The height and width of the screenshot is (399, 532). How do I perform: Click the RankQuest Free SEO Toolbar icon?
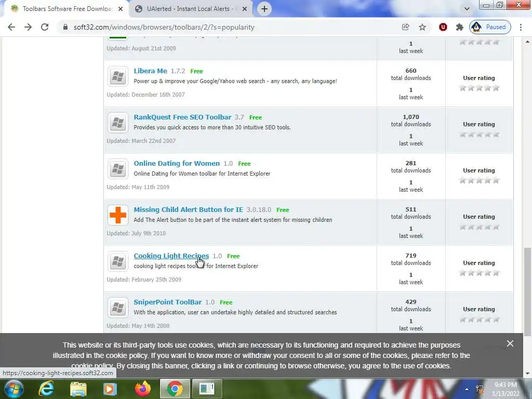point(118,123)
